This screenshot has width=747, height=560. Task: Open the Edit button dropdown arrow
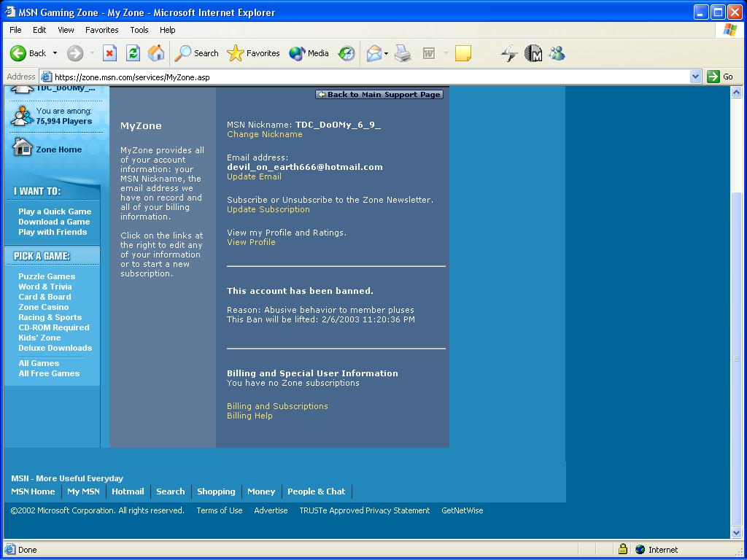coord(446,53)
